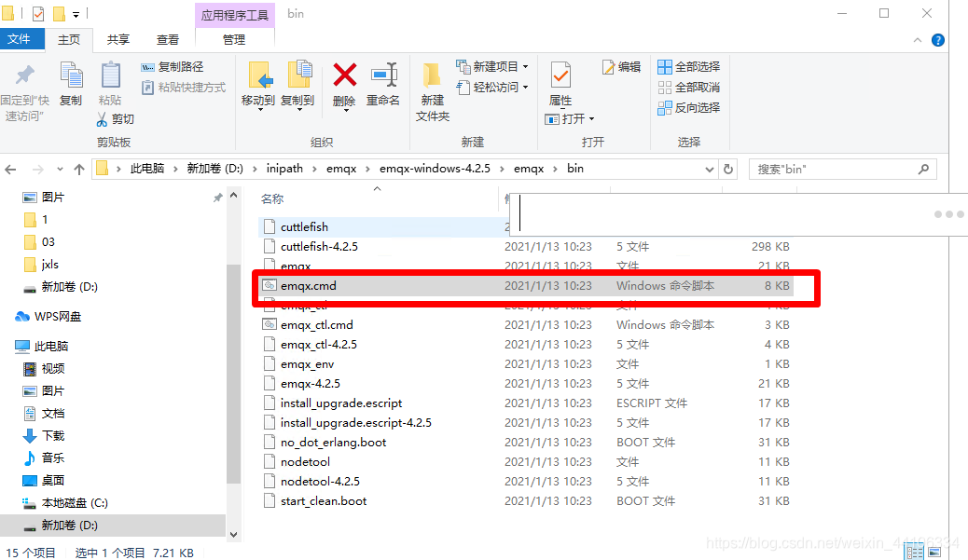This screenshot has width=968, height=560.
Task: Expand the address bar history dropdown
Action: (x=710, y=169)
